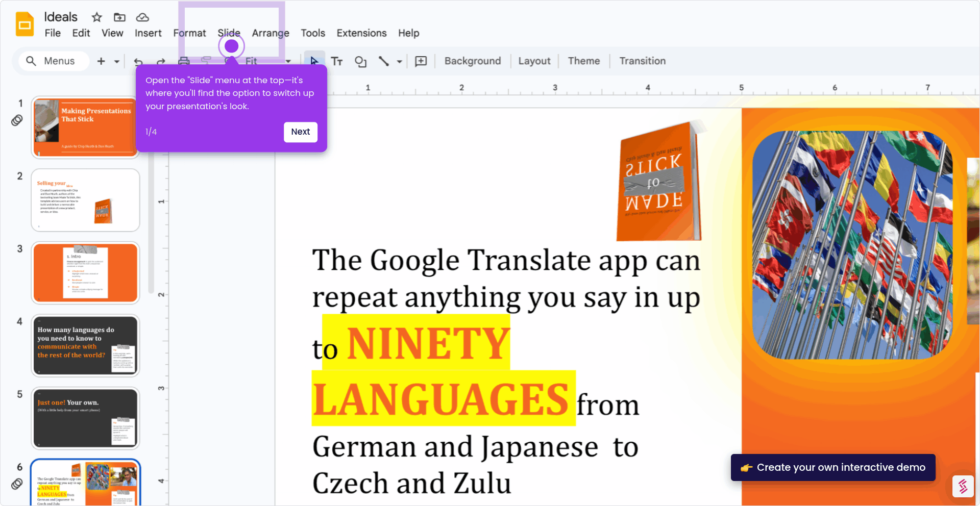
Task: Click the Background toolbar button
Action: (473, 61)
